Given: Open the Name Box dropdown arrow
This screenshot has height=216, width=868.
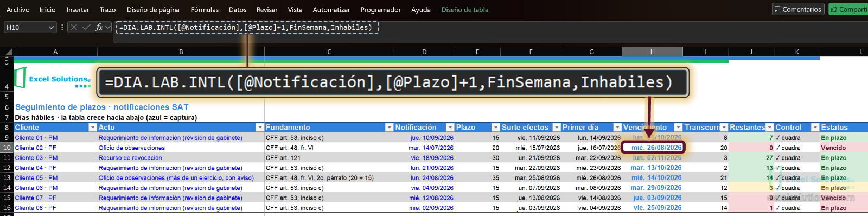Looking at the screenshot, I should [52, 27].
